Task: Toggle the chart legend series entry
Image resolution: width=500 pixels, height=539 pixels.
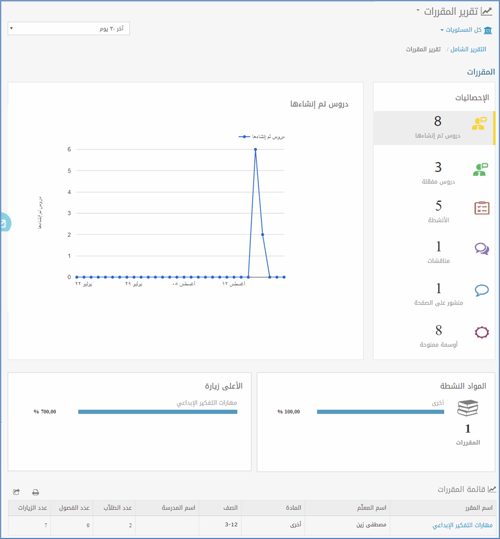Action: 262,137
